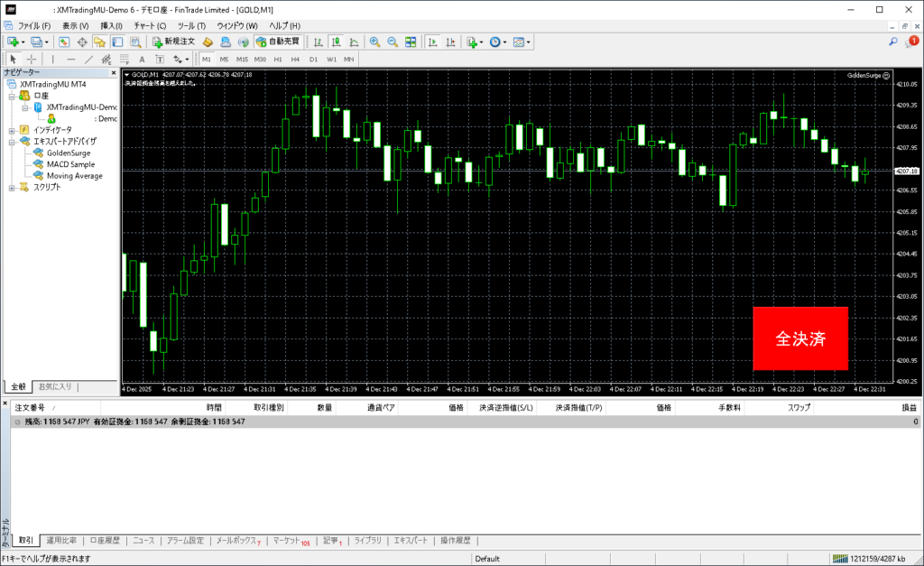Screen dimensions: 924x566
Task: Select the text label tool
Action: [x=142, y=59]
